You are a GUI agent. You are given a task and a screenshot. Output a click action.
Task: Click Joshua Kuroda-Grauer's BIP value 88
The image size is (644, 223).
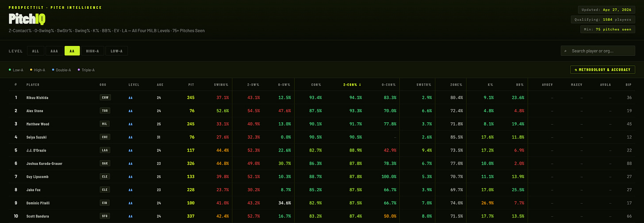pos(629,163)
